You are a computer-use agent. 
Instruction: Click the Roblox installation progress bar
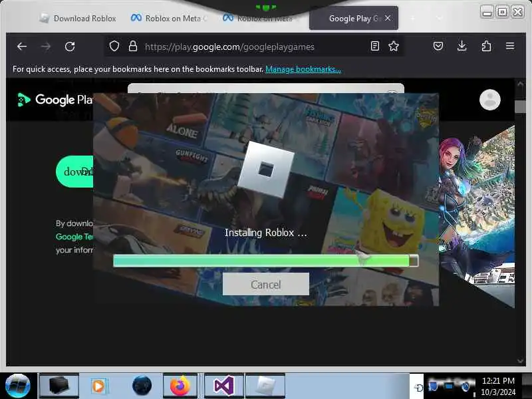tap(265, 261)
